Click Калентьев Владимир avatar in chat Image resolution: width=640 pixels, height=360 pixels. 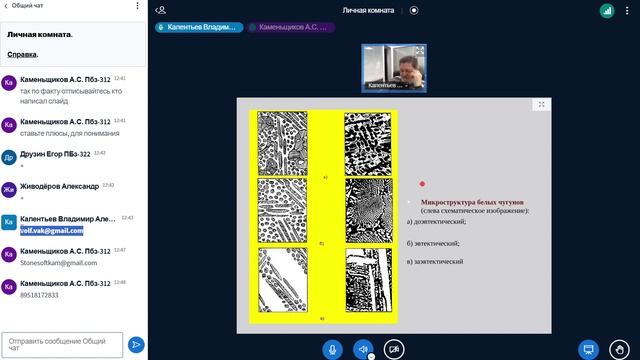tap(9, 222)
